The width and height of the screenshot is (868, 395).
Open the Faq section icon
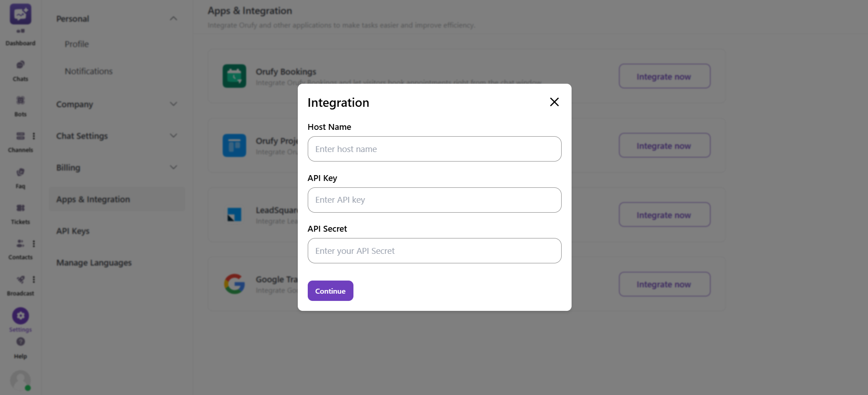(20, 172)
